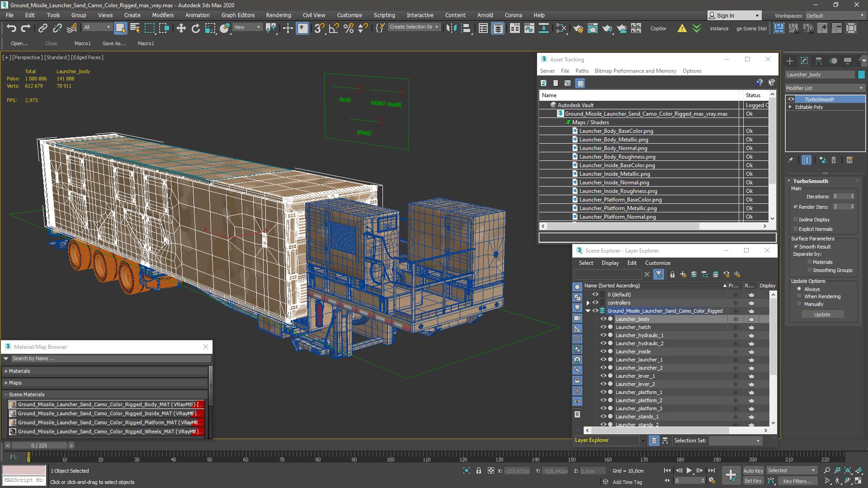
Task: Click Key Filters button
Action: [797, 481]
